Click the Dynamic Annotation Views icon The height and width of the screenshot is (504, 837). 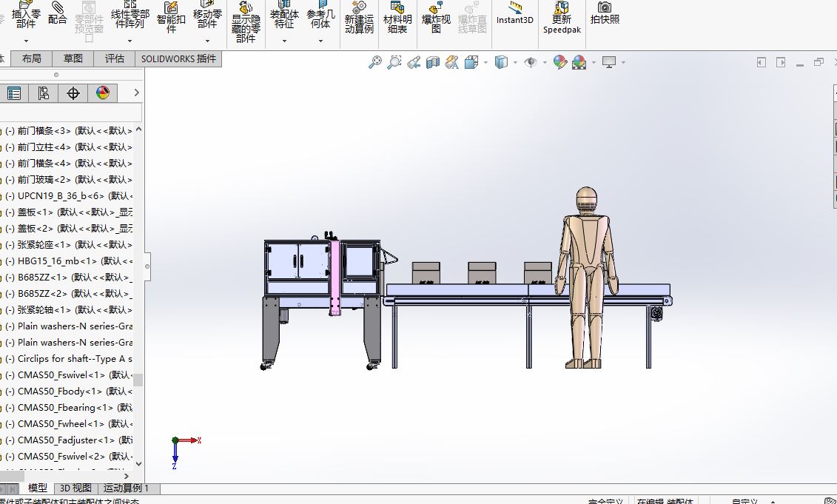pos(451,62)
